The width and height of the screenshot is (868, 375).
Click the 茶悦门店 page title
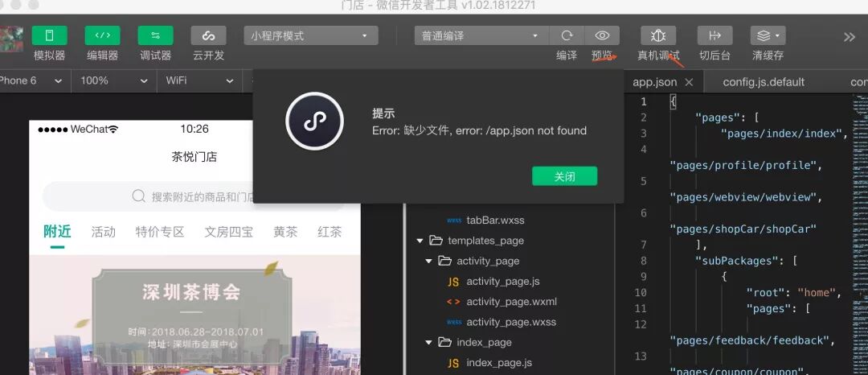click(x=194, y=157)
